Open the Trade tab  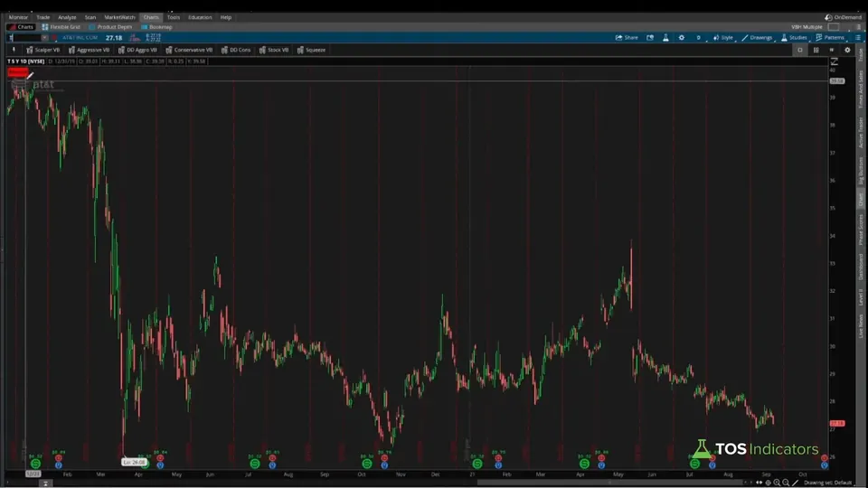[x=42, y=17]
